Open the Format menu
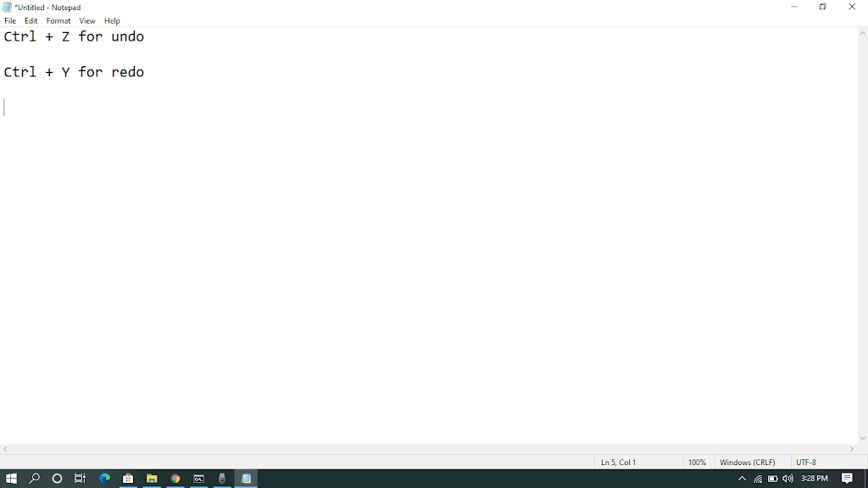868x488 pixels. tap(58, 20)
